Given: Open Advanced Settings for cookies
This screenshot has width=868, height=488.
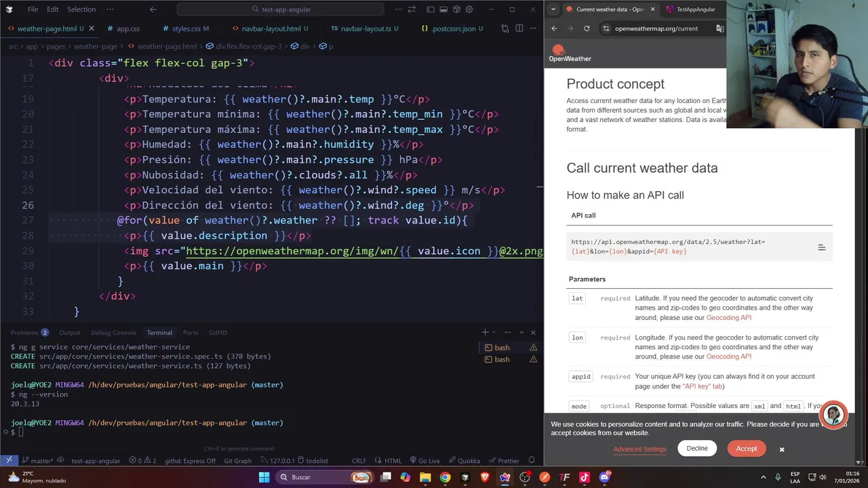Looking at the screenshot, I should point(639,449).
